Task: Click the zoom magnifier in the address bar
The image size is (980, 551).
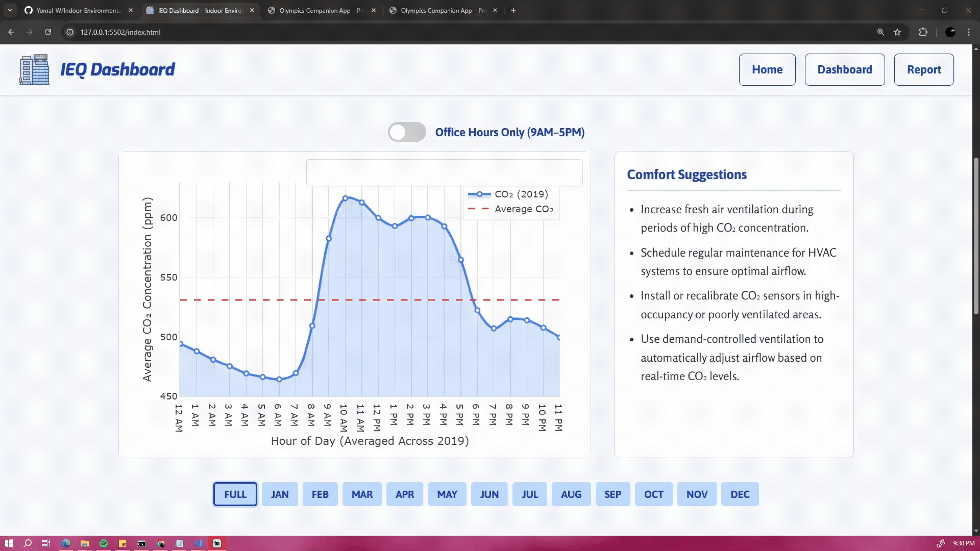Action: 880,32
